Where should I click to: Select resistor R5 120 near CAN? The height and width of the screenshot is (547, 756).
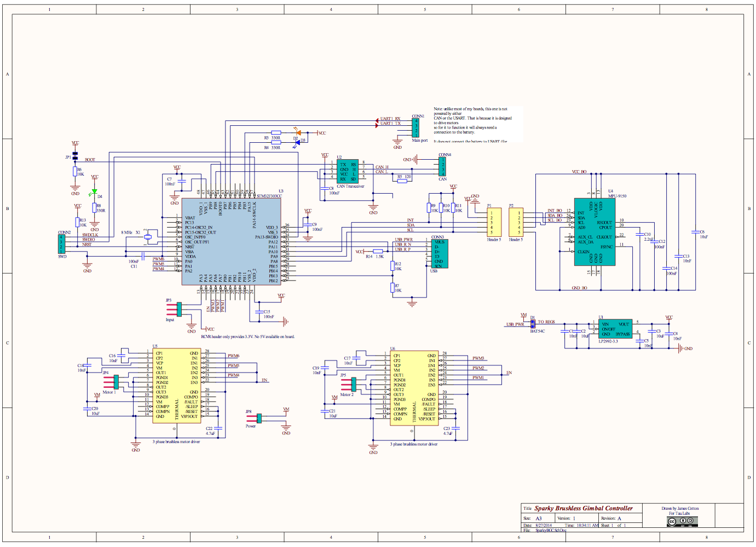click(x=402, y=181)
